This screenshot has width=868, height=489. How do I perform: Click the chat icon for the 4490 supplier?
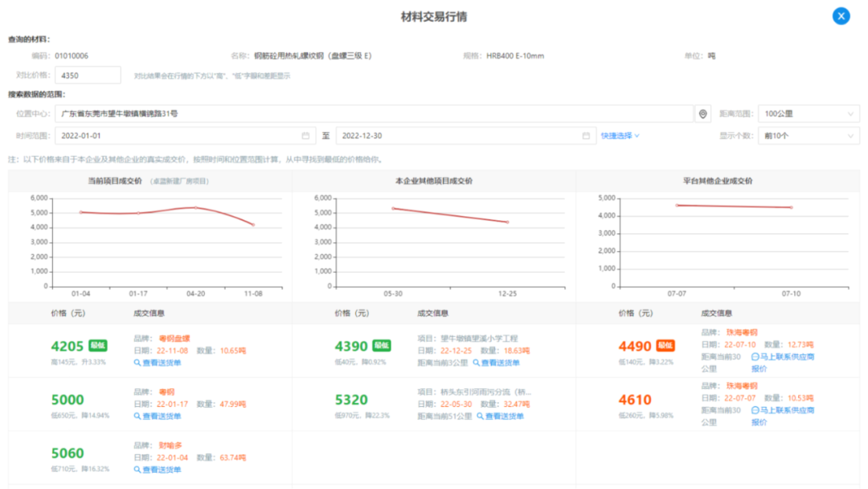[755, 356]
